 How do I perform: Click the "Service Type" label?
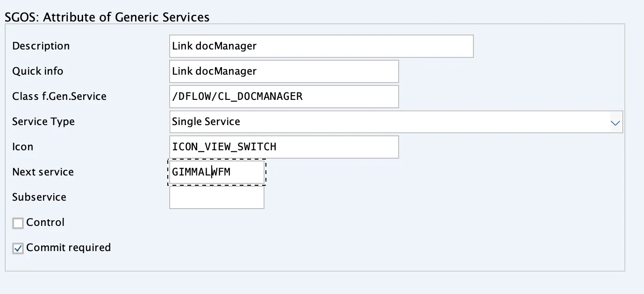point(43,122)
